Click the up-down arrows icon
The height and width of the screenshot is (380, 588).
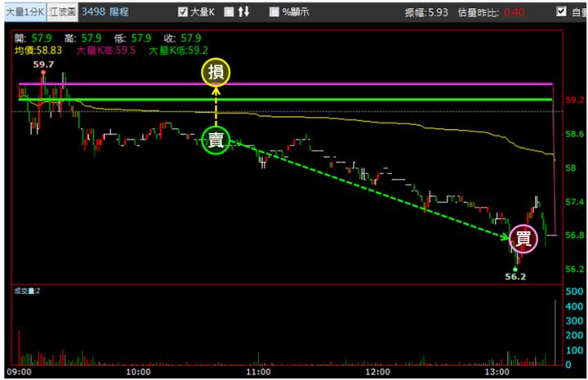click(243, 11)
